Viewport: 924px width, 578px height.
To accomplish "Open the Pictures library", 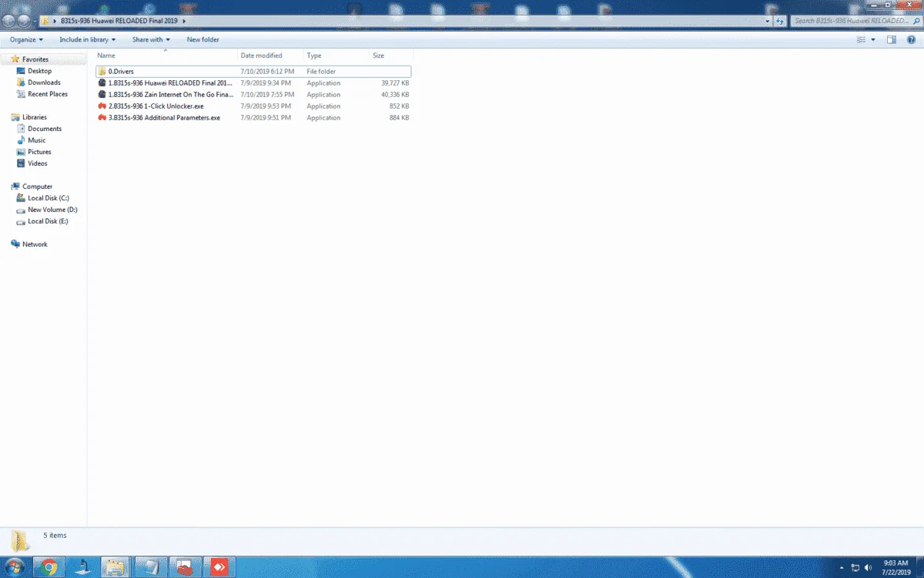I will click(39, 152).
